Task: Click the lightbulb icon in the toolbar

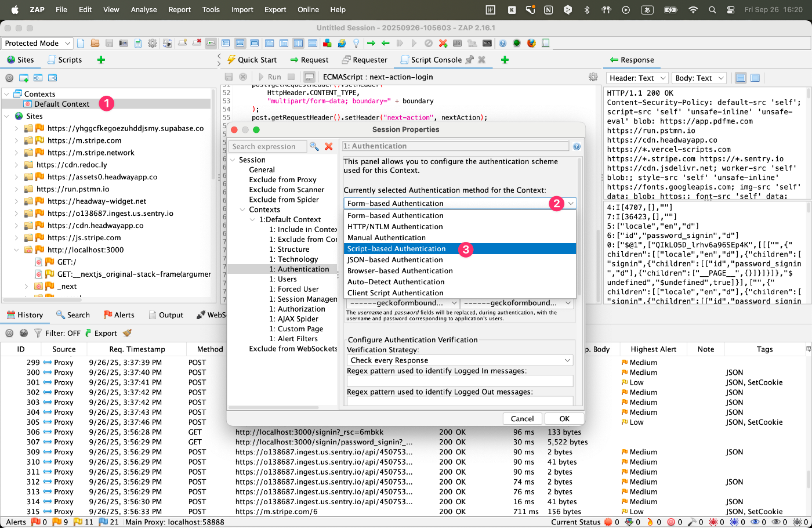Action: (356, 43)
